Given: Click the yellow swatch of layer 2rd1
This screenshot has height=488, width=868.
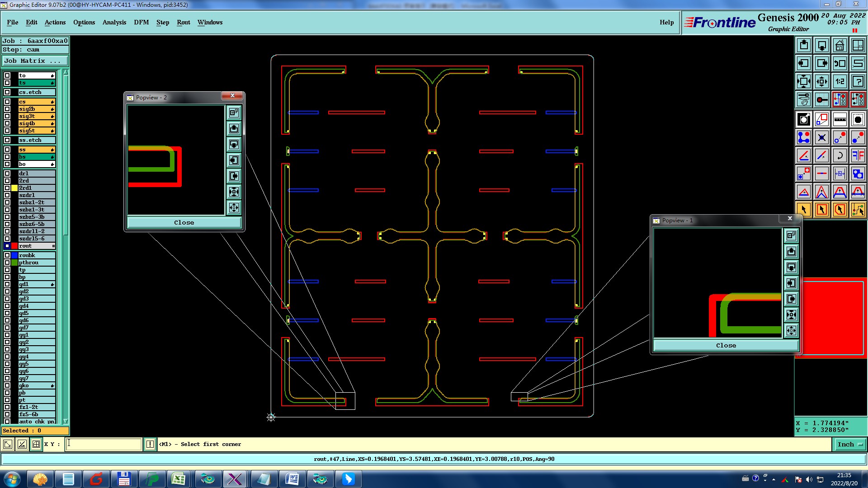Looking at the screenshot, I should point(14,188).
